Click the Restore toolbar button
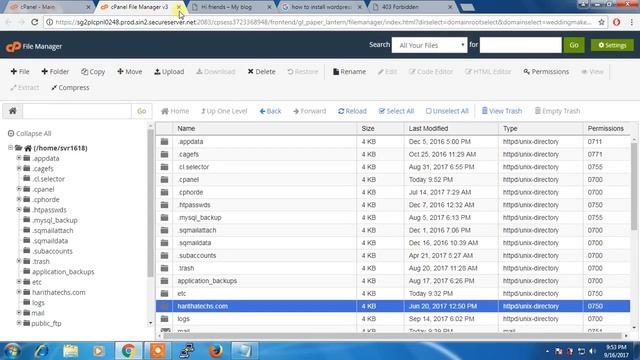The image size is (640, 360). [x=302, y=71]
